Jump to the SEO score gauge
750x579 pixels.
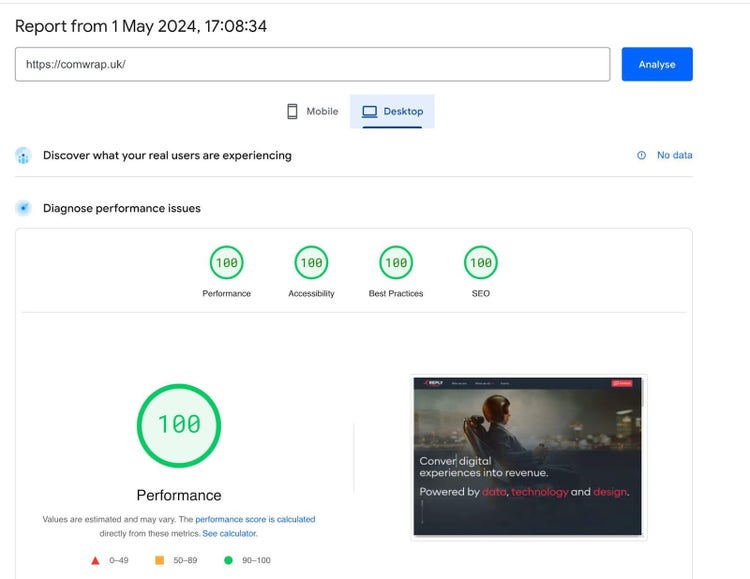coord(481,263)
